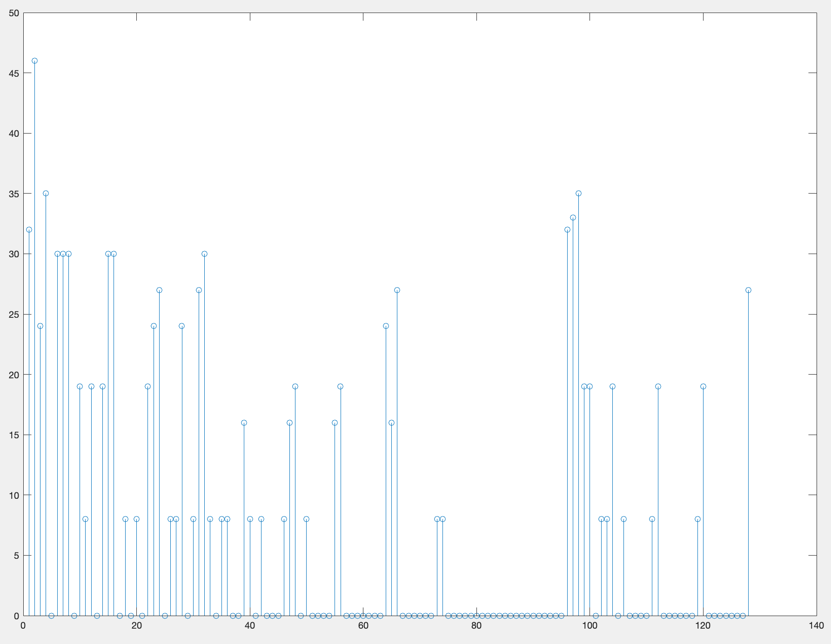Screen dimensions: 831x644
Task: Select the value-19 marker at x=56
Action: (x=340, y=387)
